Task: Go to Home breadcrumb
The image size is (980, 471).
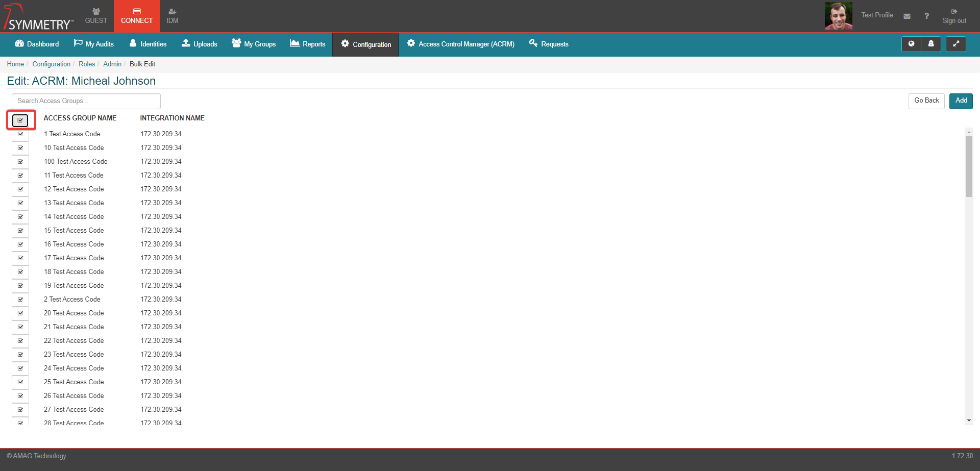Action: (x=15, y=64)
